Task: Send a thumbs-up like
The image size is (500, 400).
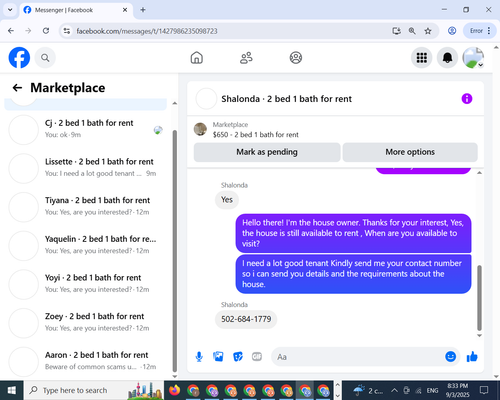Action: (x=472, y=357)
